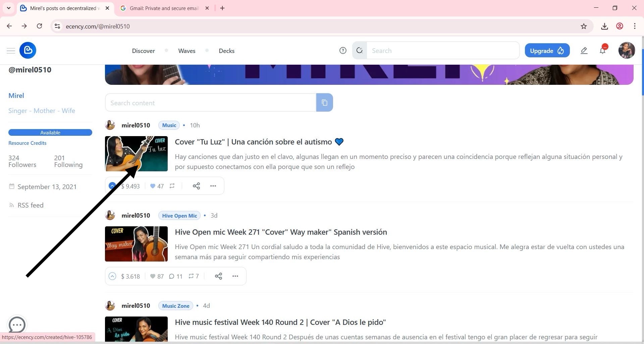Viewport: 644px width, 344px height.
Task: Open the A Dios le pido thumbnail
Action: coord(136,329)
